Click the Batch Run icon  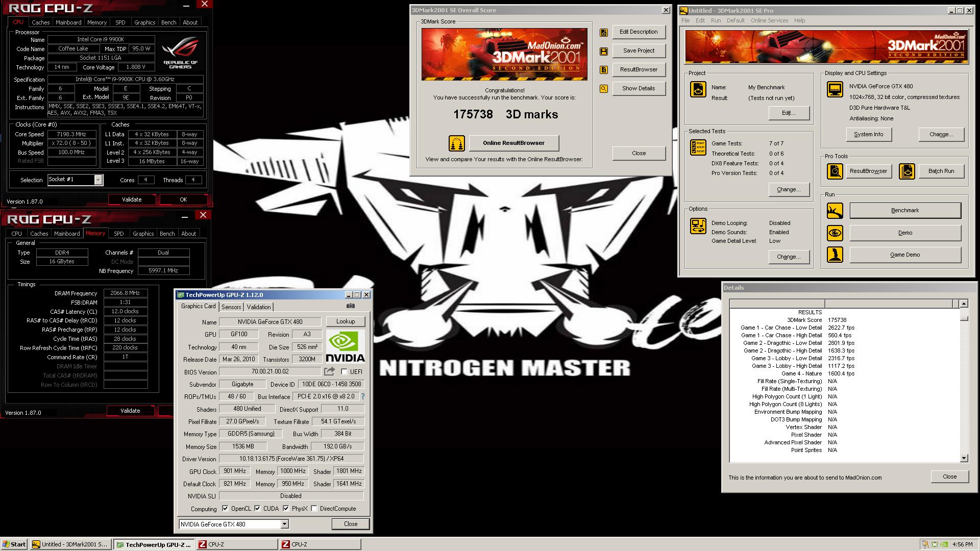906,171
